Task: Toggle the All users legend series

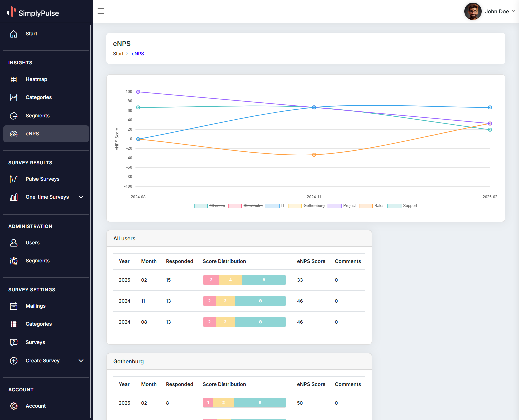Action: coord(209,206)
